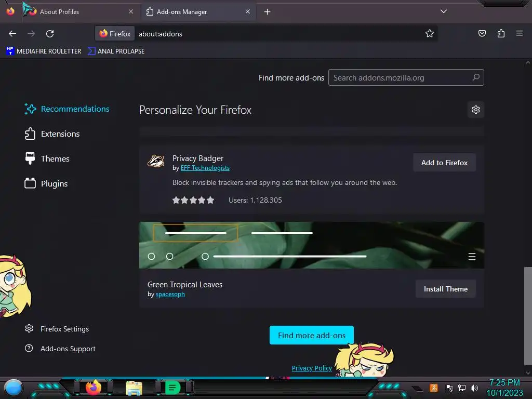Open the Plugins category
Screen dimensions: 532x399
pyautogui.click(x=46, y=183)
